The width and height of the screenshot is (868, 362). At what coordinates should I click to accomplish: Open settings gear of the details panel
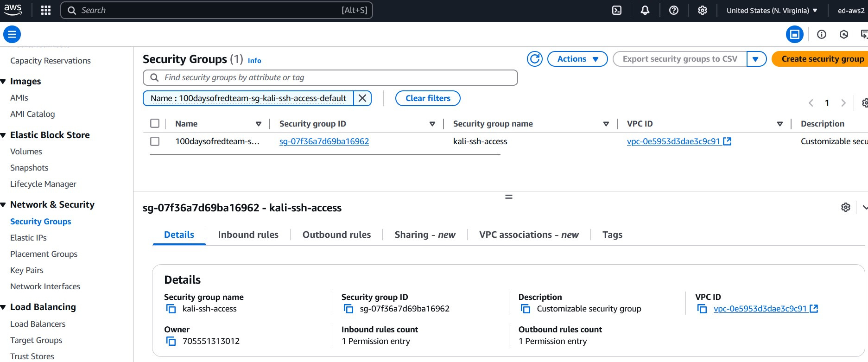(846, 207)
